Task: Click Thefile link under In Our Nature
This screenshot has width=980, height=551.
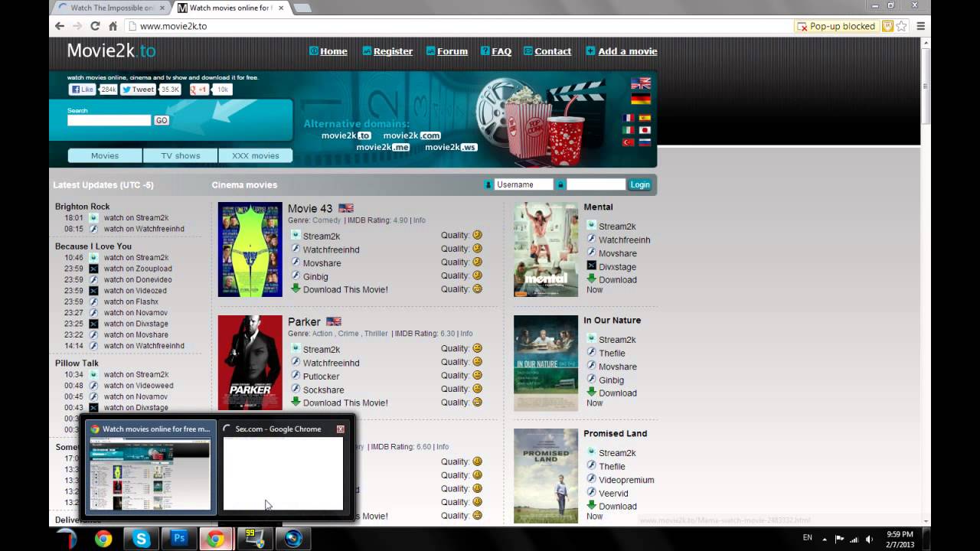Action: click(612, 353)
